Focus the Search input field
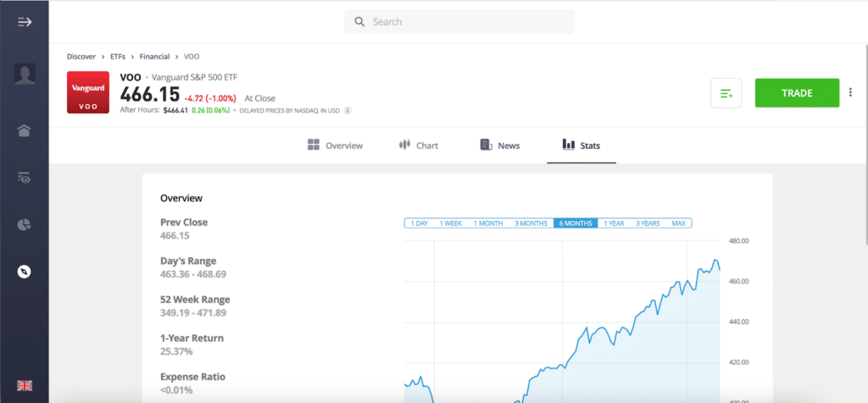The height and width of the screenshot is (403, 868). [x=459, y=22]
